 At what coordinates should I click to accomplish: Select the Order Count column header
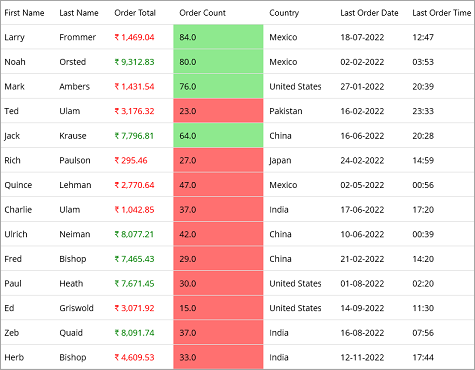coord(202,13)
